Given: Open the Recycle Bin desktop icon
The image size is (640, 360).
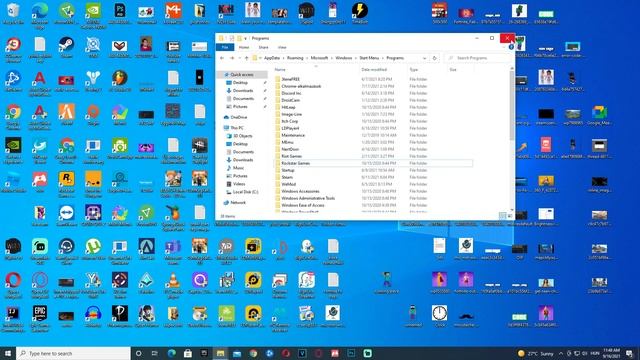Looking at the screenshot, I should (x=13, y=12).
